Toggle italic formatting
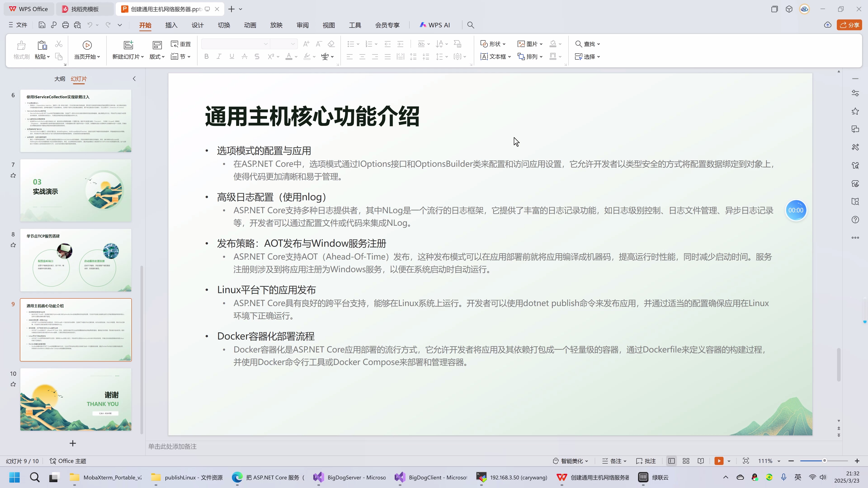This screenshot has height=488, width=868. pos(219,56)
